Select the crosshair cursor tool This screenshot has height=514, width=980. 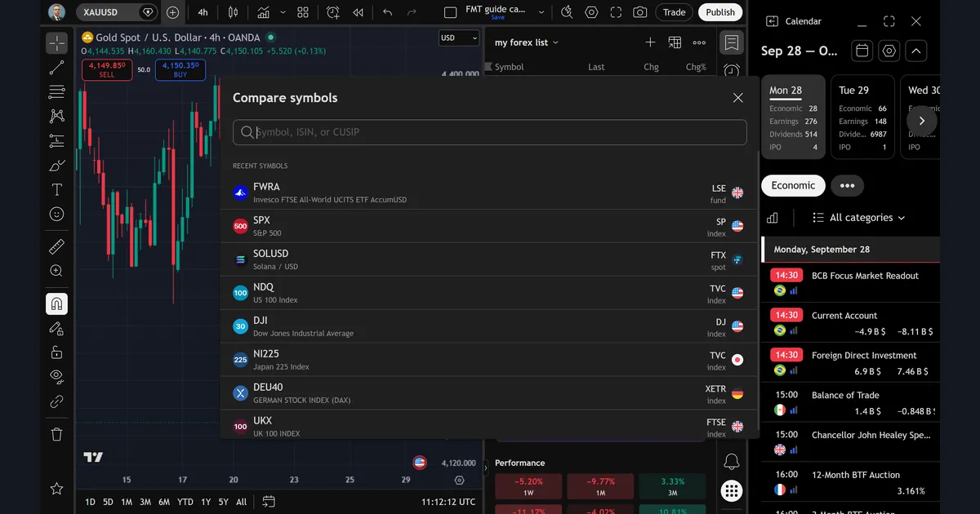[56, 42]
